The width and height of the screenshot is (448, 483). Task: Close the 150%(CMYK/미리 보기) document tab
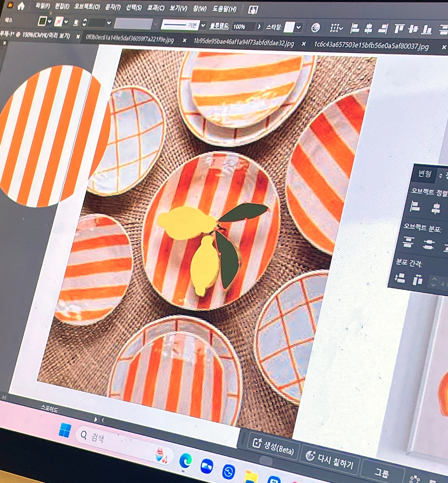click(x=78, y=36)
